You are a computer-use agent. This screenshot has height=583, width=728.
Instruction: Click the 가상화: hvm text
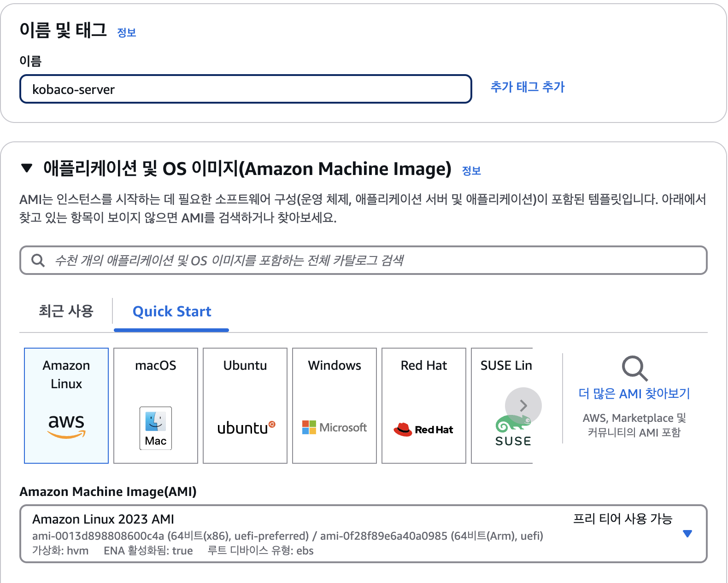[60, 551]
